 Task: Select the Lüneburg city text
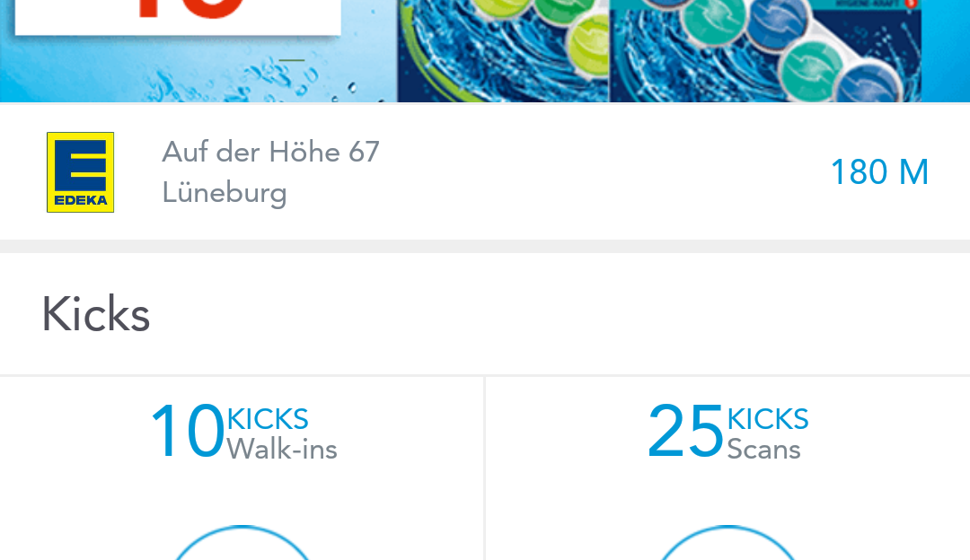tap(225, 193)
